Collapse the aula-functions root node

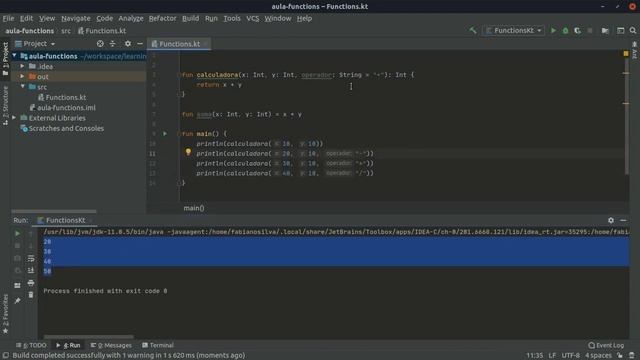tap(14, 56)
